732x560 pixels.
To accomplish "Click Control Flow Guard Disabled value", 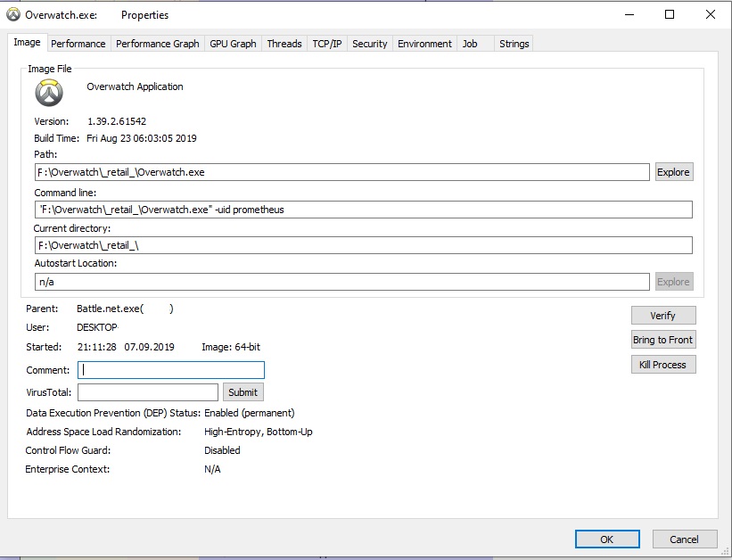I will point(222,450).
